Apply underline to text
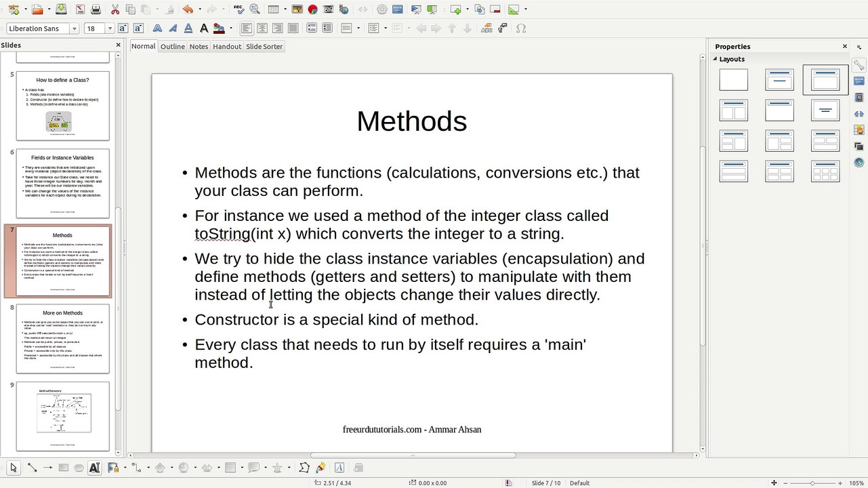The width and height of the screenshot is (868, 488). [188, 28]
